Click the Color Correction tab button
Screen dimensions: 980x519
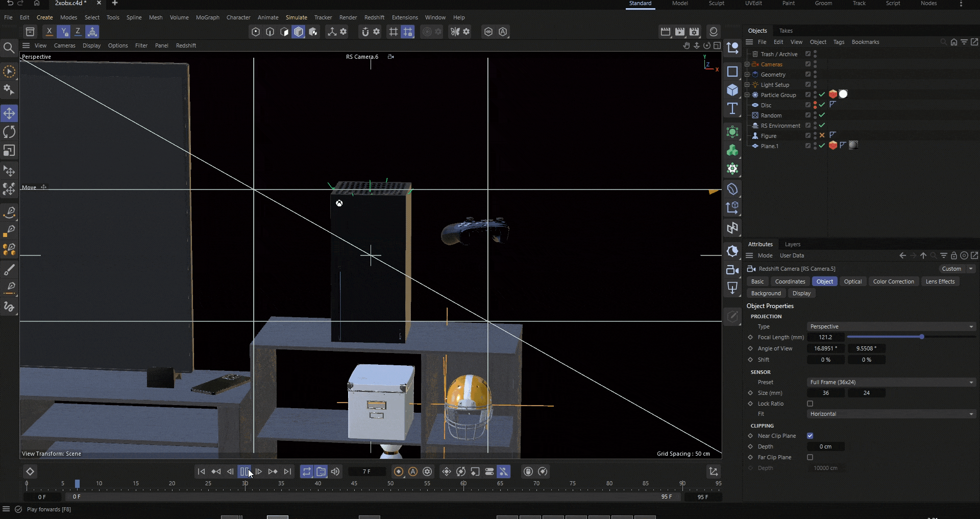point(893,281)
